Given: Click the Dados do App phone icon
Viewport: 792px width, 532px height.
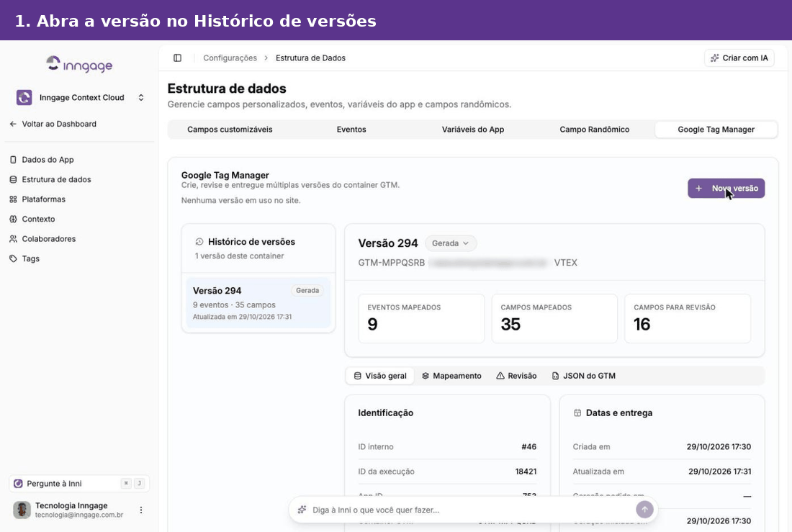Looking at the screenshot, I should [13, 160].
